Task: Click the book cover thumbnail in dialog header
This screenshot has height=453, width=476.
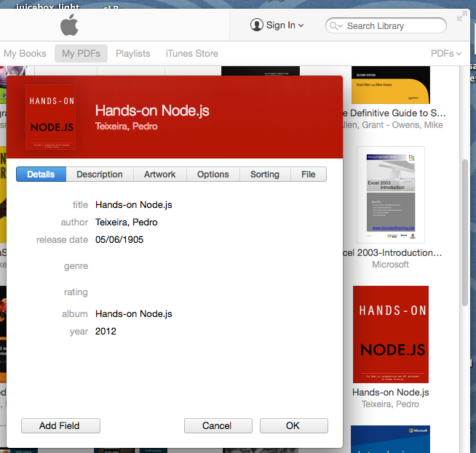Action: [51, 117]
